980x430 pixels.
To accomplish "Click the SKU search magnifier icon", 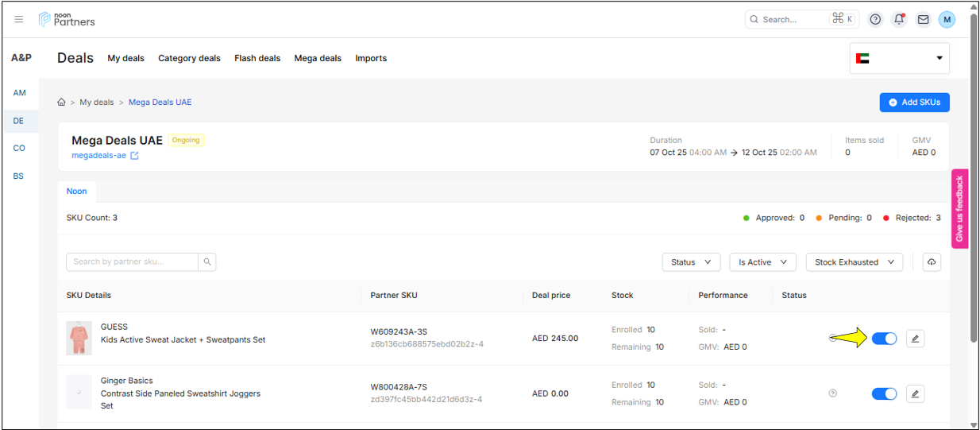I will (x=207, y=262).
